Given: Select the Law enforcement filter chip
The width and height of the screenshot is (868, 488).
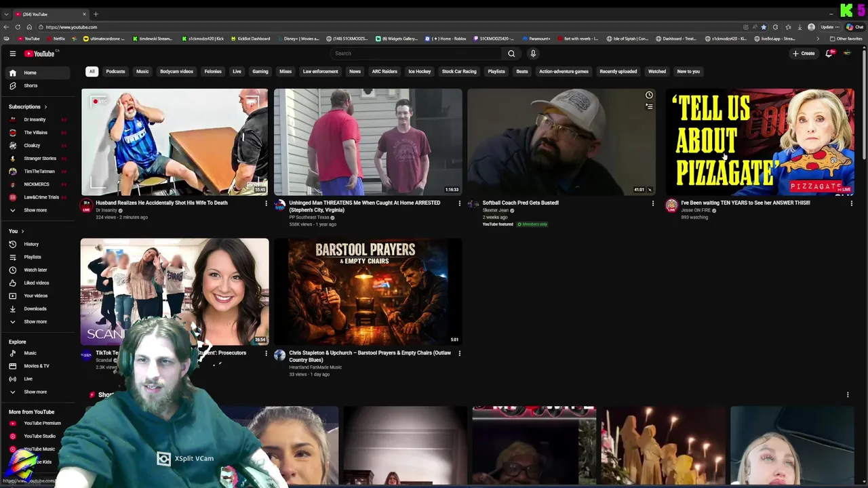Looking at the screenshot, I should (x=320, y=71).
